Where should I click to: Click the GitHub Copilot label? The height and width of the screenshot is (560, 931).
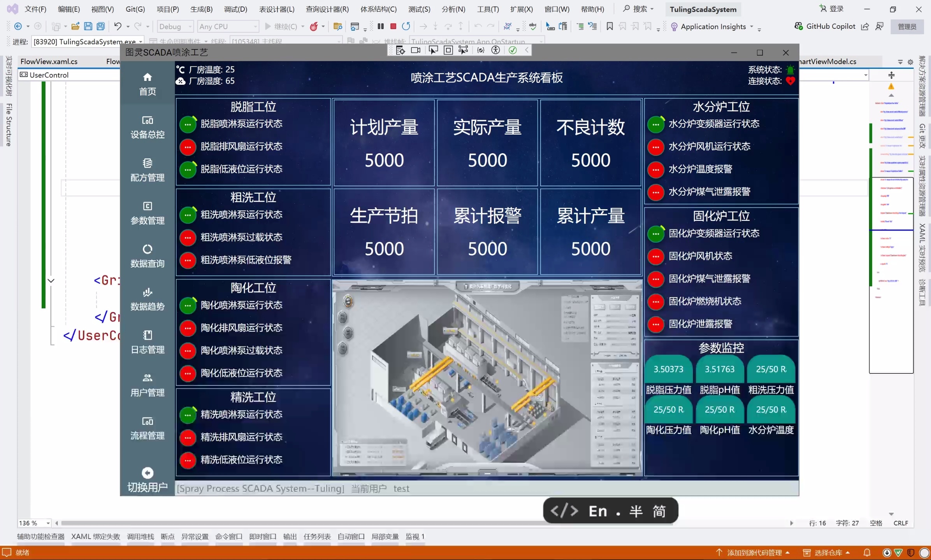tap(831, 26)
